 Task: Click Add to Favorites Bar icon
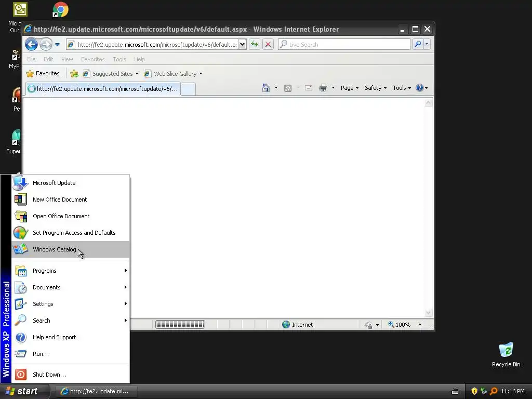(74, 73)
